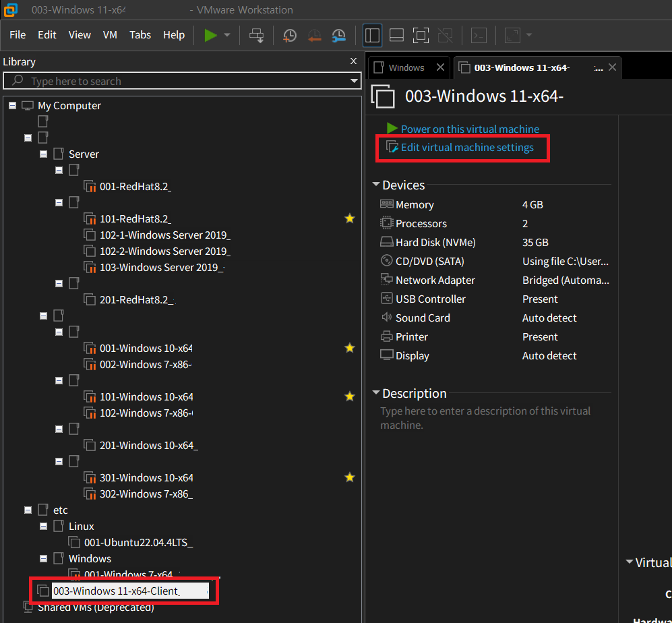
Task: Open the Help menu
Action: [x=174, y=35]
